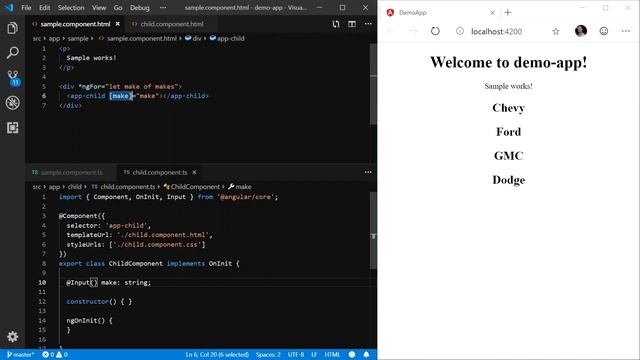This screenshot has height=360, width=640.
Task: Click 'sample.component.html' in top breadcrumb
Action: (x=138, y=38)
